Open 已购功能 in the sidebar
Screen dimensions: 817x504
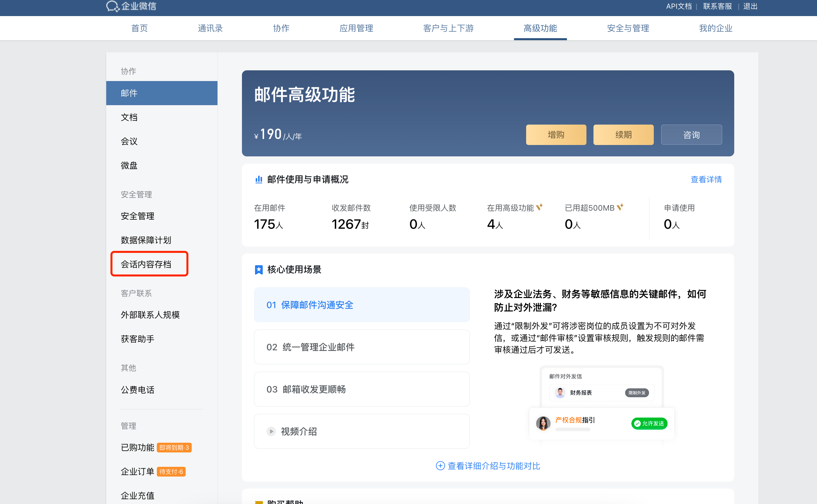pos(137,447)
